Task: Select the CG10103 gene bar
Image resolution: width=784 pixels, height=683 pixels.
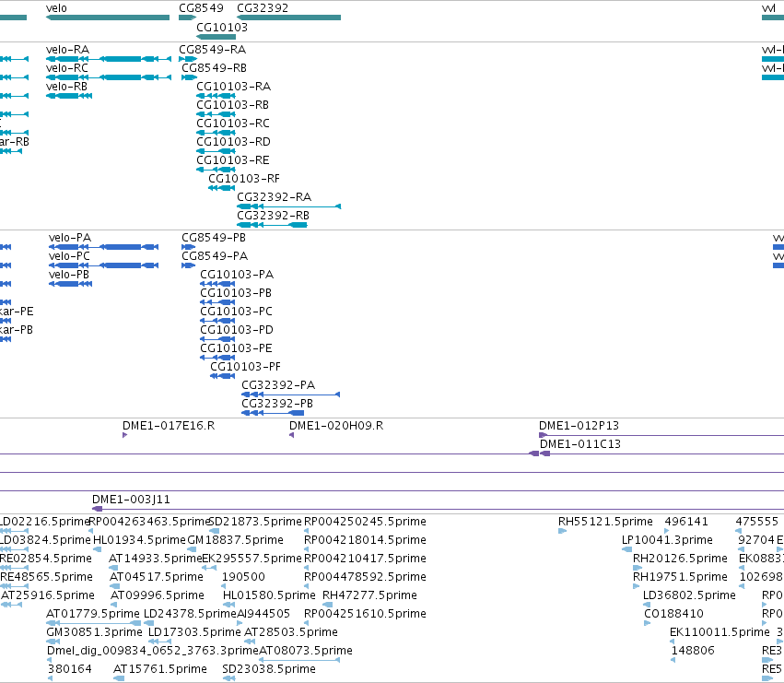Action: click(216, 37)
